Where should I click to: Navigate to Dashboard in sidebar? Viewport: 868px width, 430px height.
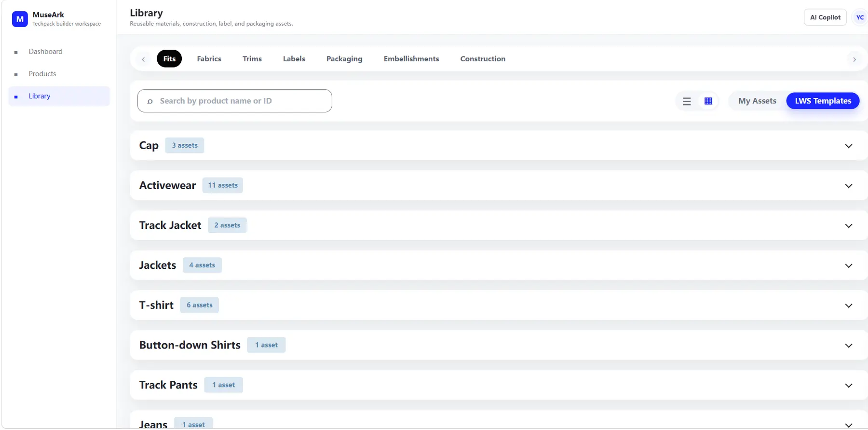pyautogui.click(x=59, y=52)
